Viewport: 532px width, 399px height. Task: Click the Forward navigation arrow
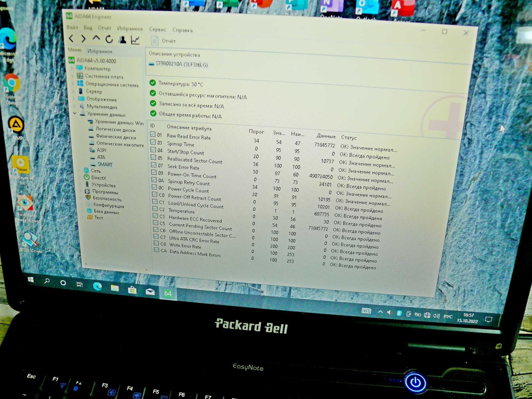tap(84, 39)
